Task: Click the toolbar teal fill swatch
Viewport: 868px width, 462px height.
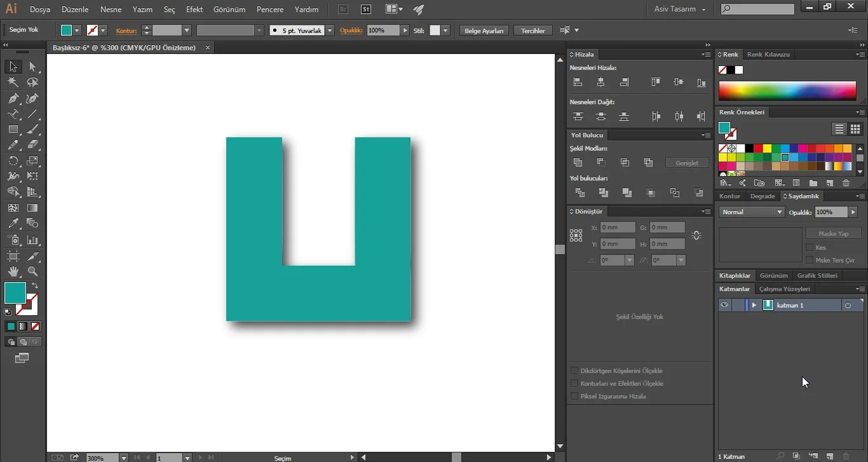Action: click(x=15, y=293)
